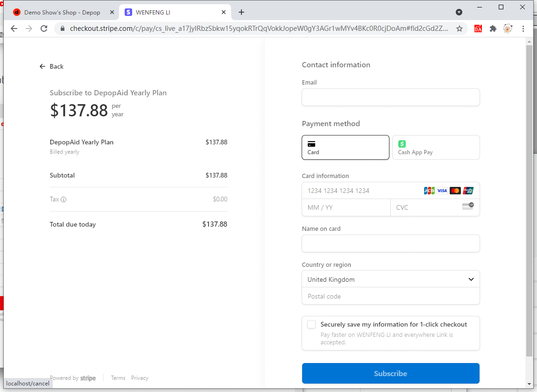
Task: Open the Chrome profile avatar
Action: coord(508,29)
